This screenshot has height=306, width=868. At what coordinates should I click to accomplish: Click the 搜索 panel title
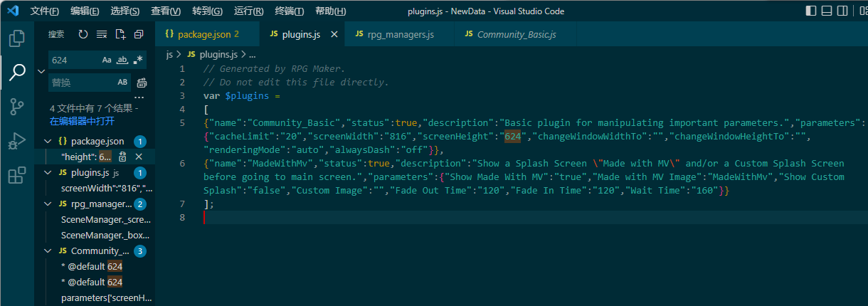pyautogui.click(x=56, y=34)
